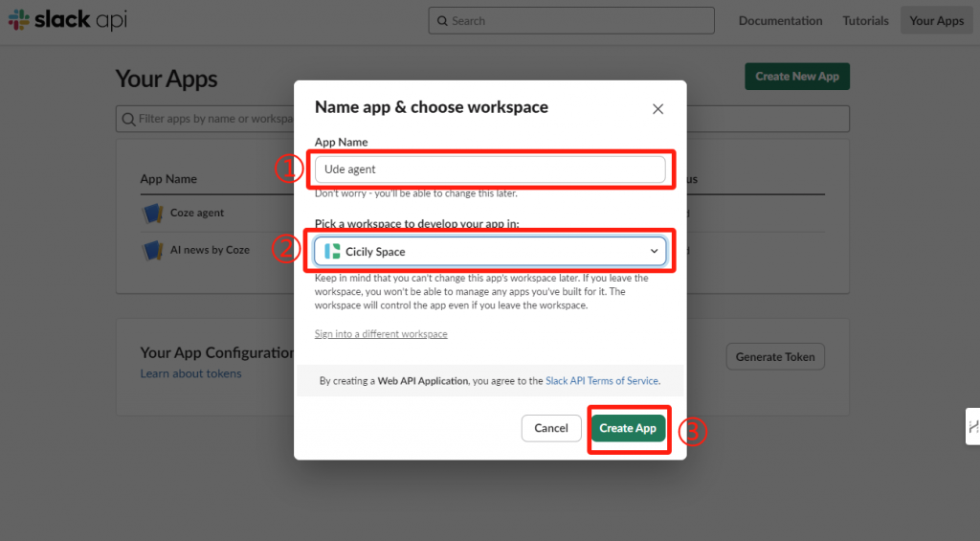Focus the App Name field
The height and width of the screenshot is (541, 980).
point(490,169)
